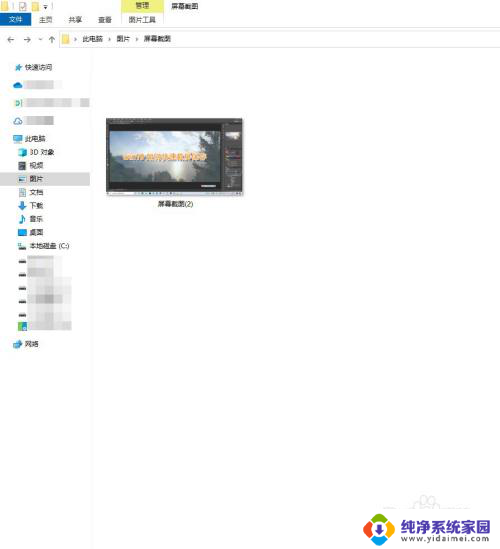Image resolution: width=500 pixels, height=549 pixels.
Task: Click the Back navigation arrow
Action: click(x=11, y=40)
